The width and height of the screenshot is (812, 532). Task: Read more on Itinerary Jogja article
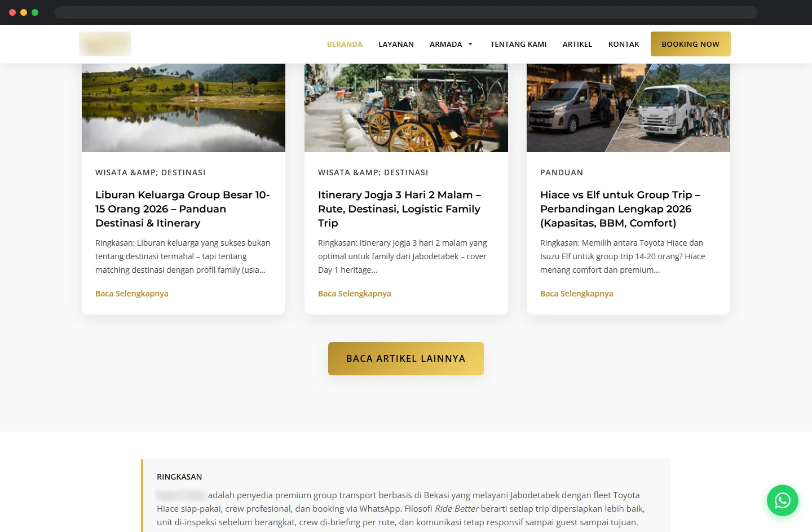pyautogui.click(x=355, y=294)
